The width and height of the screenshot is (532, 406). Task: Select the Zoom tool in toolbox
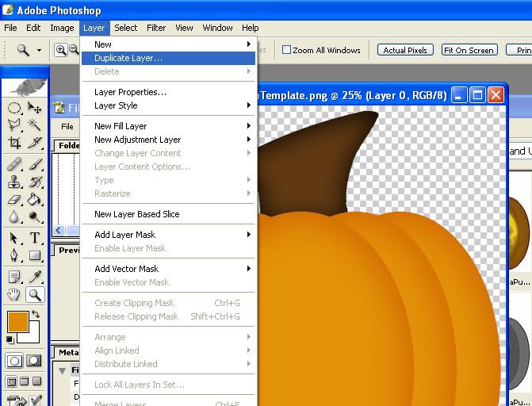[35, 295]
